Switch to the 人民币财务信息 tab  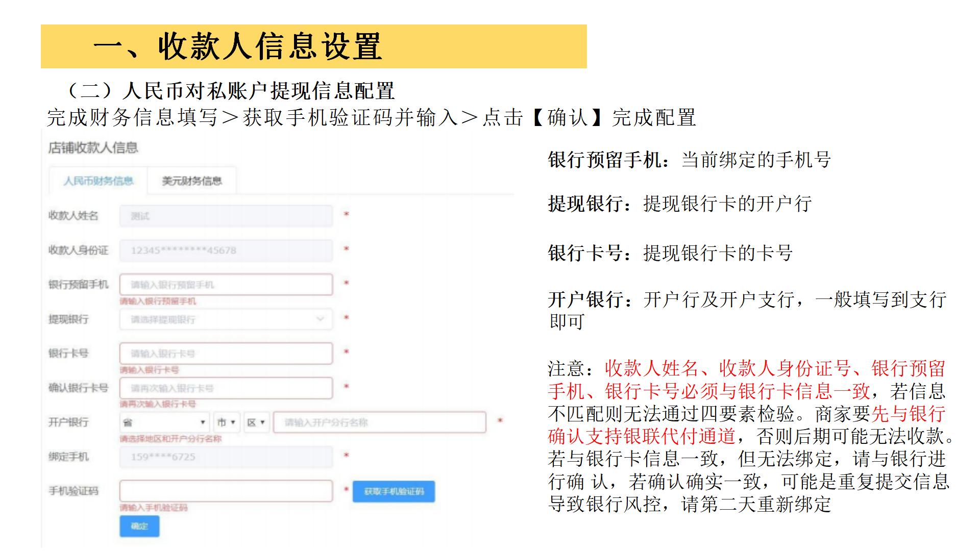coord(98,181)
